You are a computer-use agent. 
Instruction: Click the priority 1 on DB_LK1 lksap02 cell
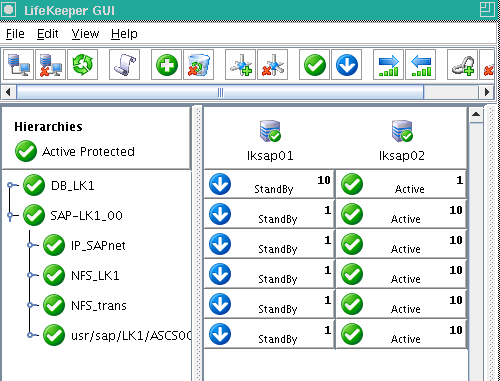pos(460,180)
